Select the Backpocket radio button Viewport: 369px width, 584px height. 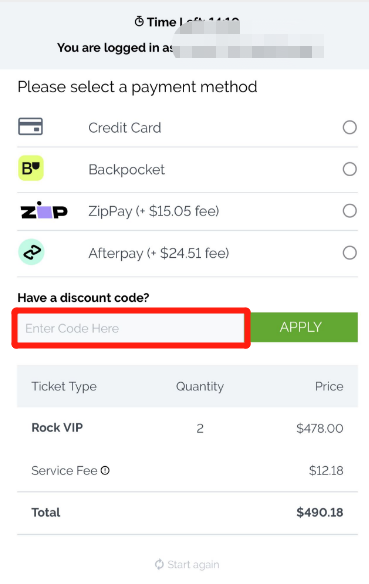pyautogui.click(x=350, y=169)
